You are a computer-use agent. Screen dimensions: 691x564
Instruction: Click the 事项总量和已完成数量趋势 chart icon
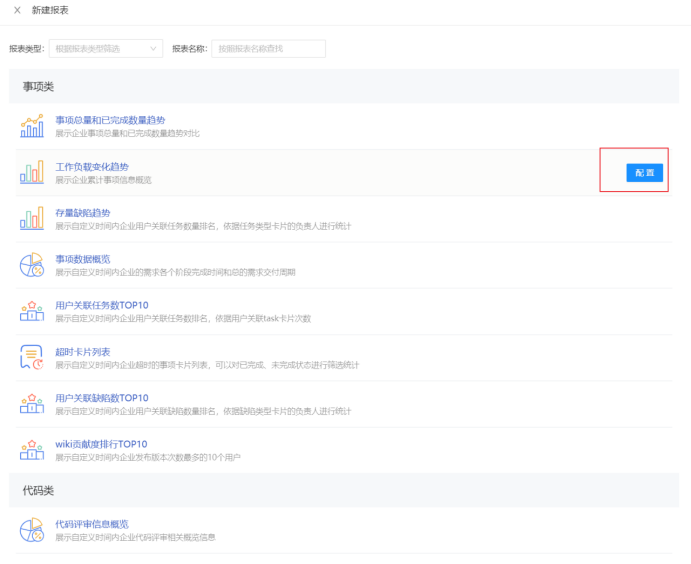tap(31, 126)
